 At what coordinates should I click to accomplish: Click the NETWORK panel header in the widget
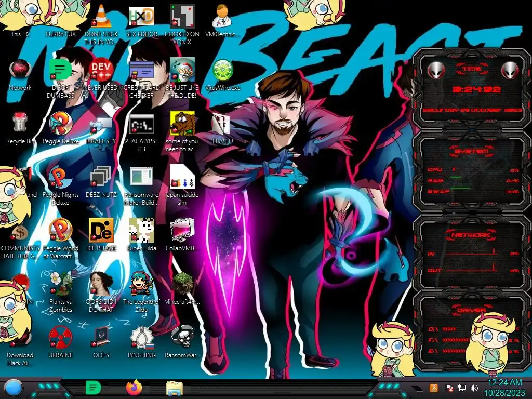pos(471,234)
